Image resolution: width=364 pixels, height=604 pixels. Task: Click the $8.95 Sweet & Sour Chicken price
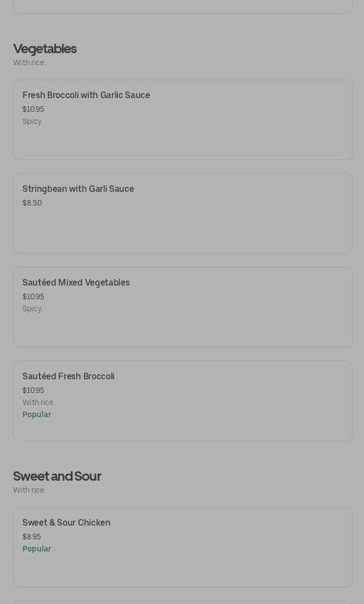(32, 537)
